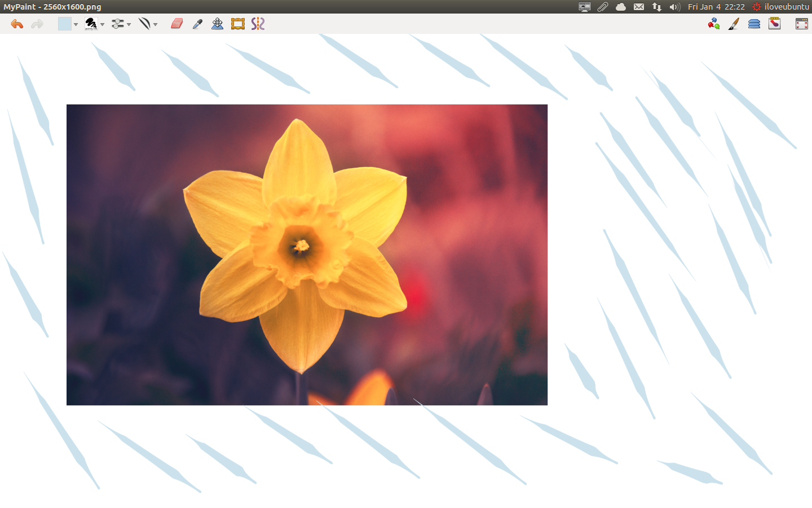Click the greyed-out Redo arrow
This screenshot has width=812, height=508.
(37, 24)
